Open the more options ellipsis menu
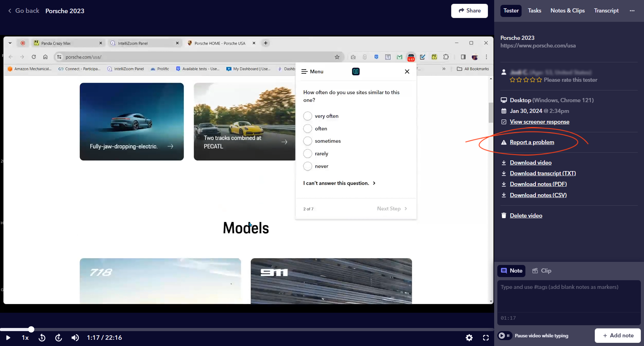Viewport: 644px width, 346px height. 632,11
